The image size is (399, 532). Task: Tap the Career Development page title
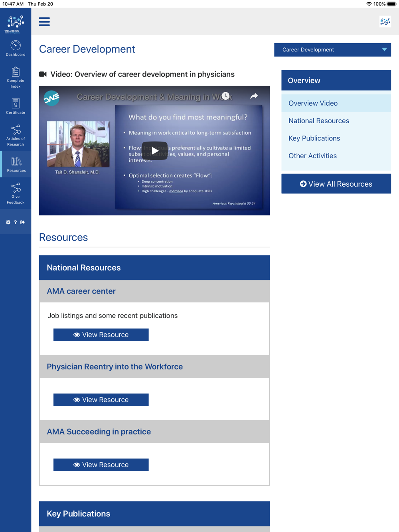coord(87,49)
